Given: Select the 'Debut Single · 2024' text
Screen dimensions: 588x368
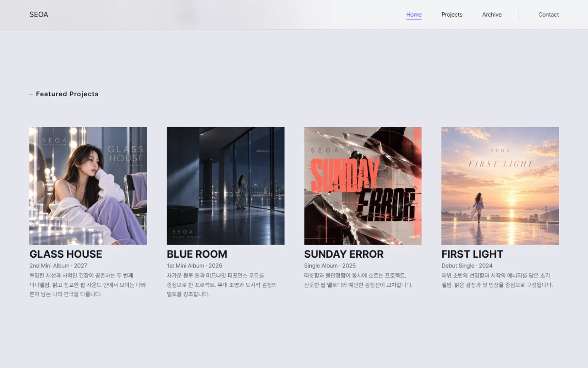Looking at the screenshot, I should point(467,266).
